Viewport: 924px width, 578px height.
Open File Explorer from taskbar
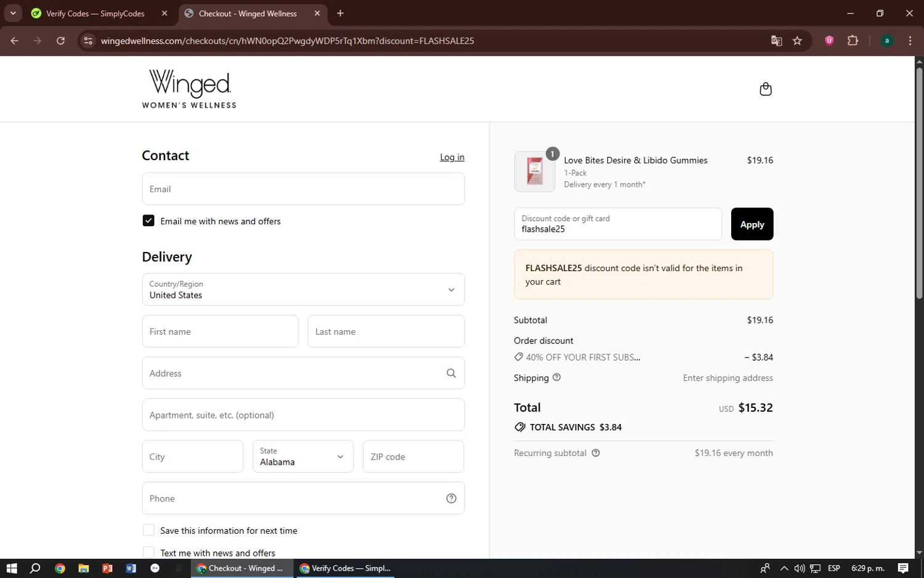83,568
